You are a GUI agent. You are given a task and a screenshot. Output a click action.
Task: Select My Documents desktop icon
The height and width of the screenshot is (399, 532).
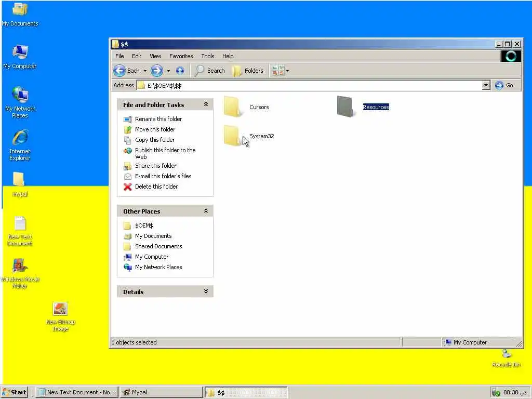tap(20, 9)
